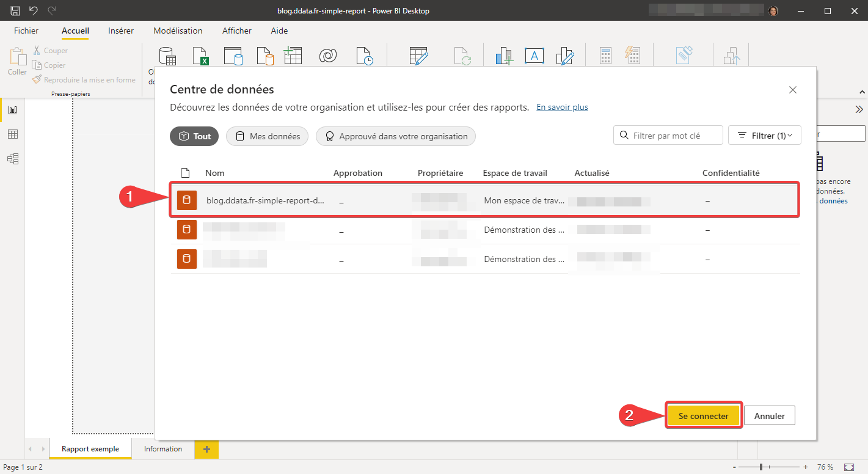The width and height of the screenshot is (868, 474).
Task: Sort by the Confidentialité column header
Action: [731, 173]
